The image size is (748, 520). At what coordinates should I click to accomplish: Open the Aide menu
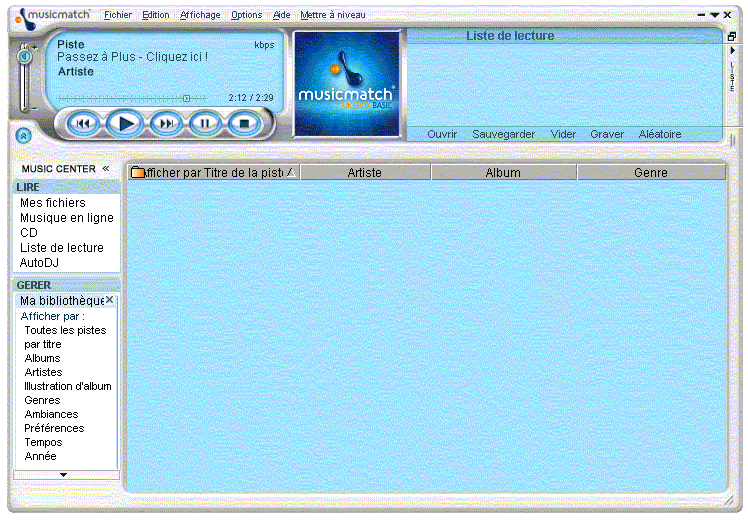tap(281, 15)
